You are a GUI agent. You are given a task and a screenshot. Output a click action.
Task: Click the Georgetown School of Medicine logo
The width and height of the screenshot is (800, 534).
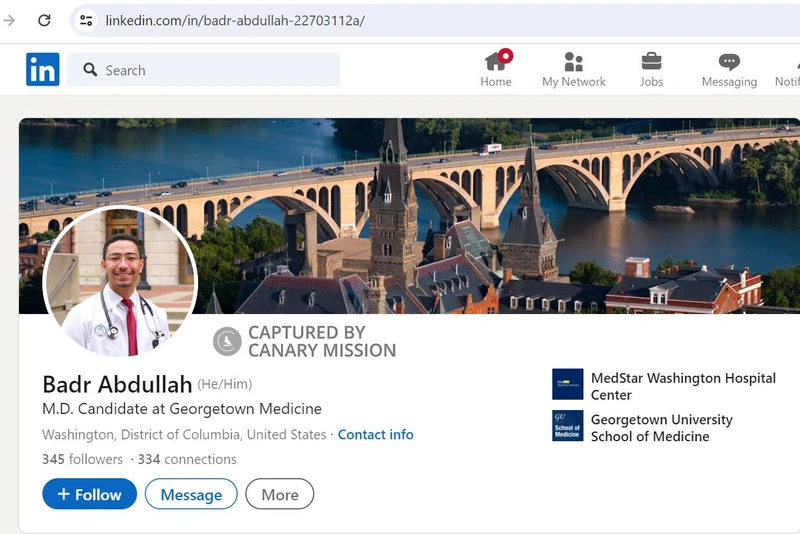(x=567, y=425)
